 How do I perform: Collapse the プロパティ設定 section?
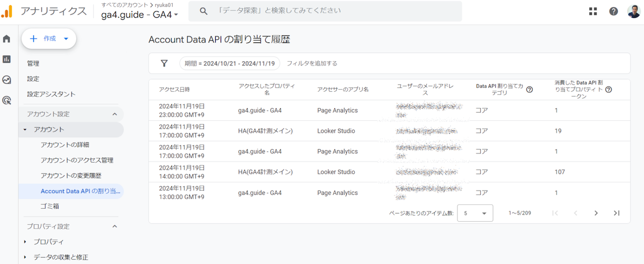click(x=114, y=226)
